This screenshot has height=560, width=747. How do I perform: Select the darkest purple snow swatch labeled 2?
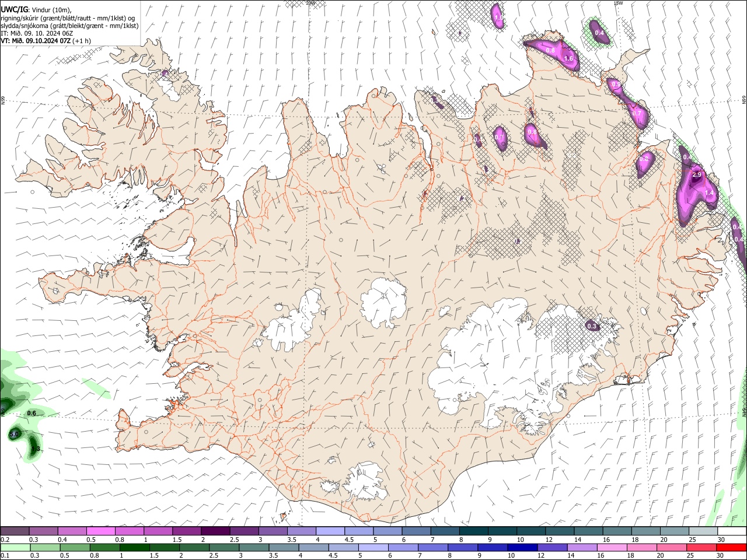point(215,531)
